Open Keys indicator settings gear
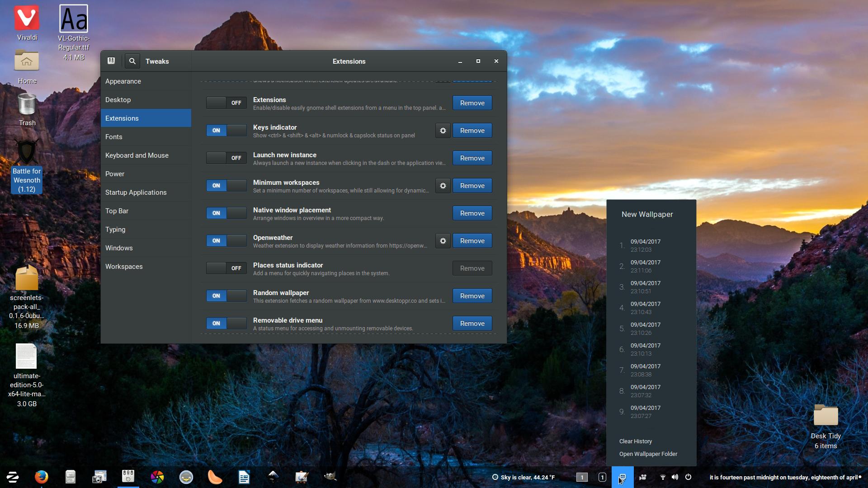 coord(443,131)
